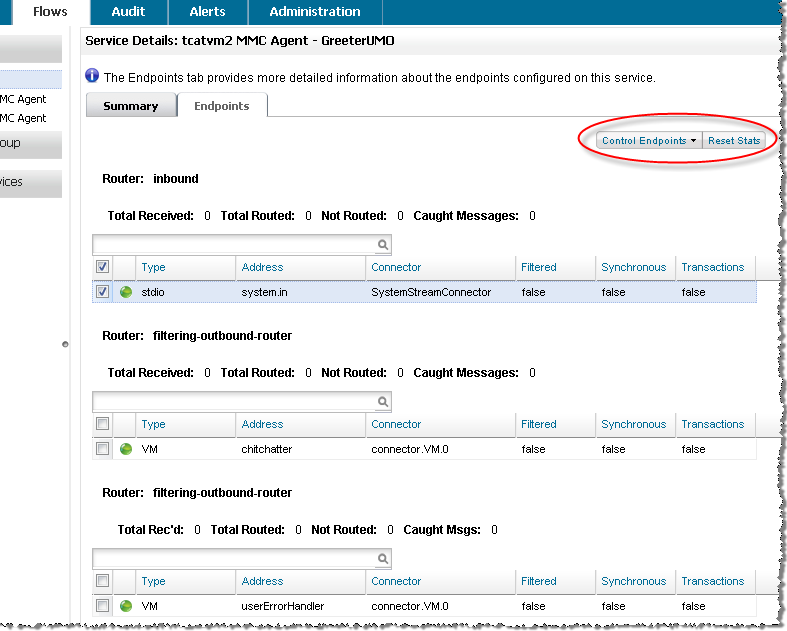The image size is (787, 631).
Task: Open the Administration top tab
Action: tap(315, 12)
